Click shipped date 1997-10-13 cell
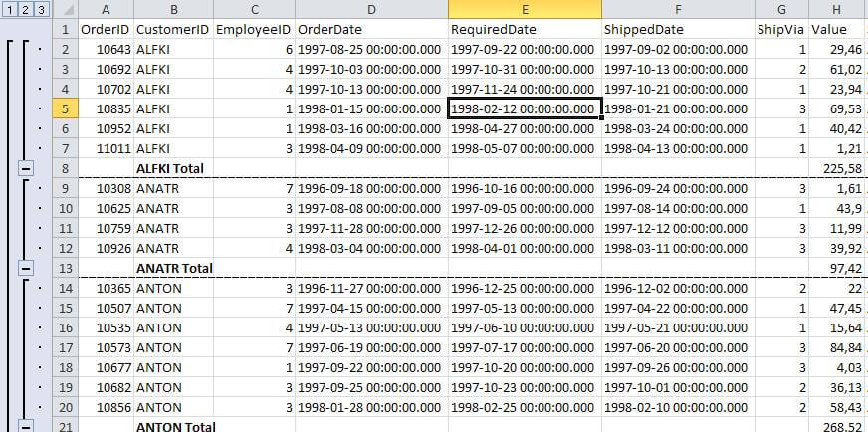This screenshot has width=868, height=432. [x=678, y=70]
